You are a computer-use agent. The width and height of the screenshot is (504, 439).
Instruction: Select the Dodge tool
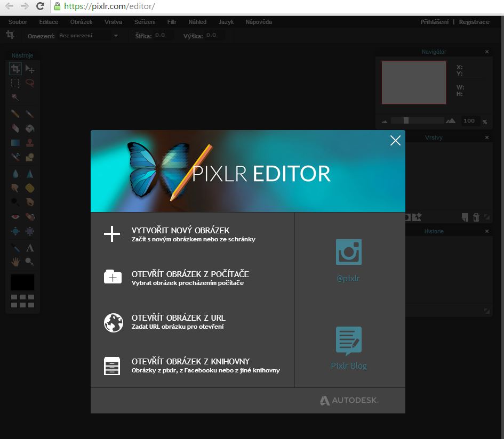pos(15,202)
